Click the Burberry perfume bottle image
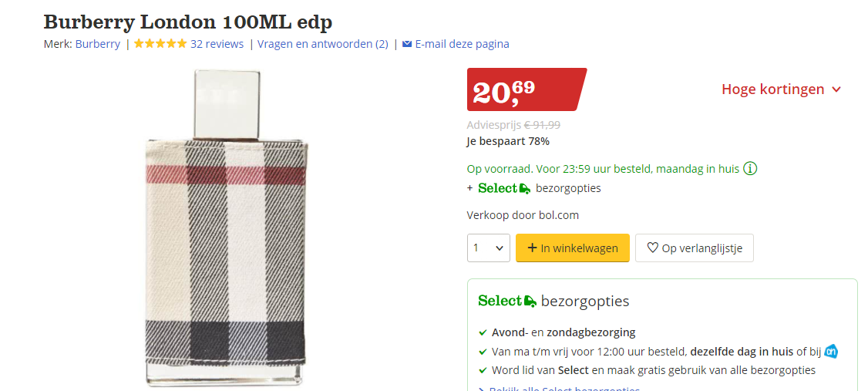Viewport: 868px width, 391px height. [227, 231]
